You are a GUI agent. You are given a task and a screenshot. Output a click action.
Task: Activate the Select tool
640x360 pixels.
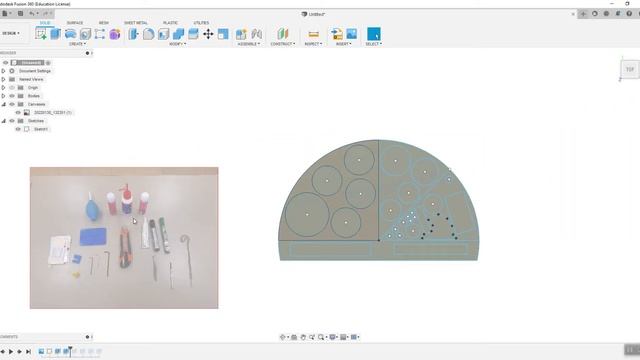[374, 34]
